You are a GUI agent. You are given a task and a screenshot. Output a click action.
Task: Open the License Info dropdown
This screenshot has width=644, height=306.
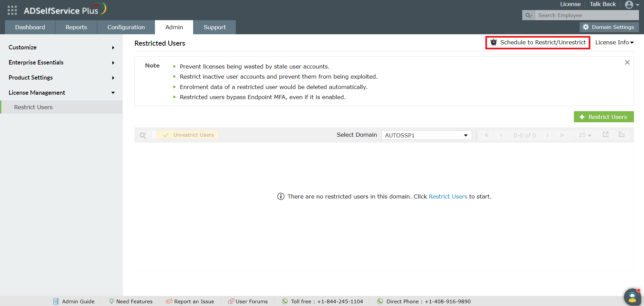[x=614, y=42]
